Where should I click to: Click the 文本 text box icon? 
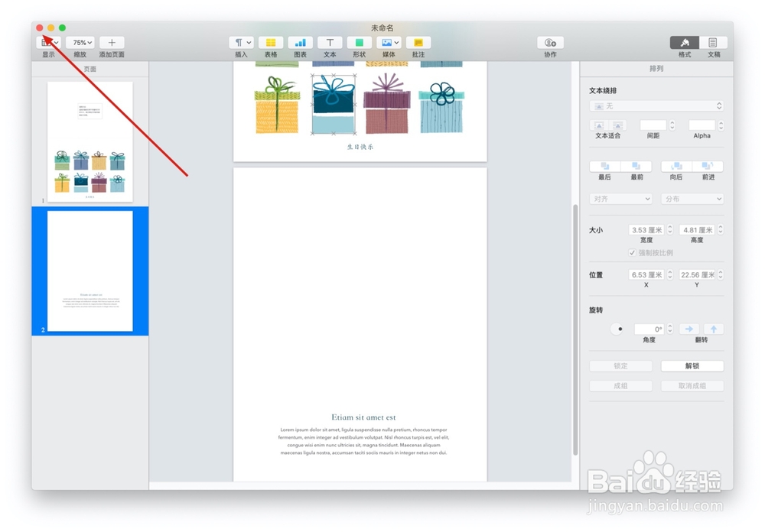[x=330, y=43]
